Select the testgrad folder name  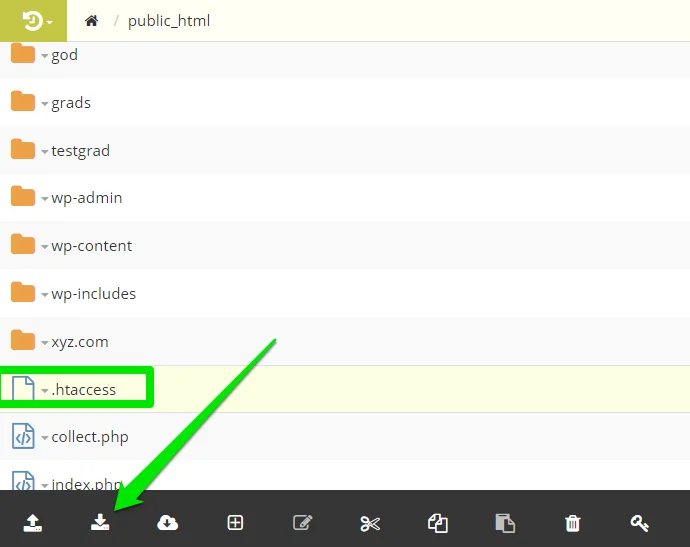[81, 151]
